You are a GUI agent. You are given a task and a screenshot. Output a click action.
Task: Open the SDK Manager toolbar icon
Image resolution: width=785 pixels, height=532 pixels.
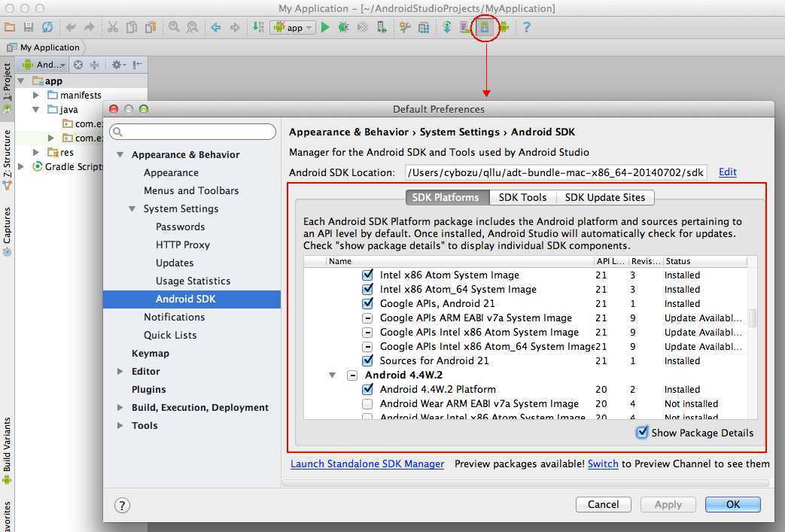tap(485, 28)
